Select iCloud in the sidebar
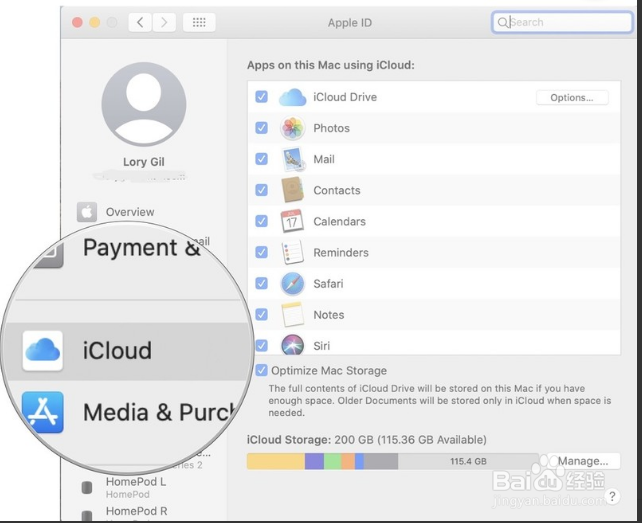 click(x=127, y=351)
